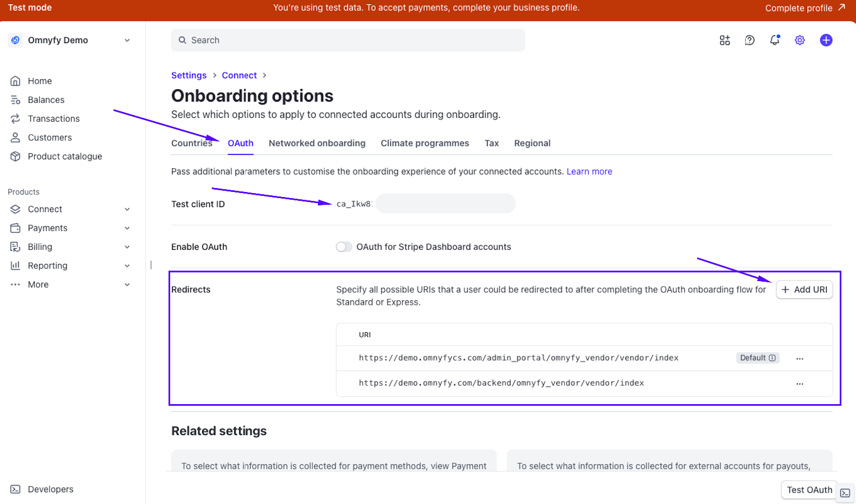Click the Payments wallet icon
Screen dimensions: 856x504
15,228
